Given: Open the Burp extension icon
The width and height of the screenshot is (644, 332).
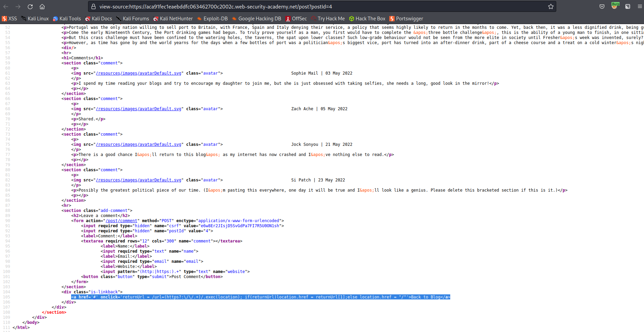Looking at the screenshot, I should tap(615, 6).
